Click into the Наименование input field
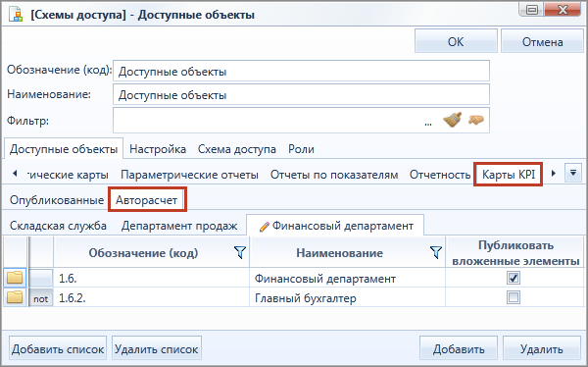The image size is (588, 367). (301, 94)
